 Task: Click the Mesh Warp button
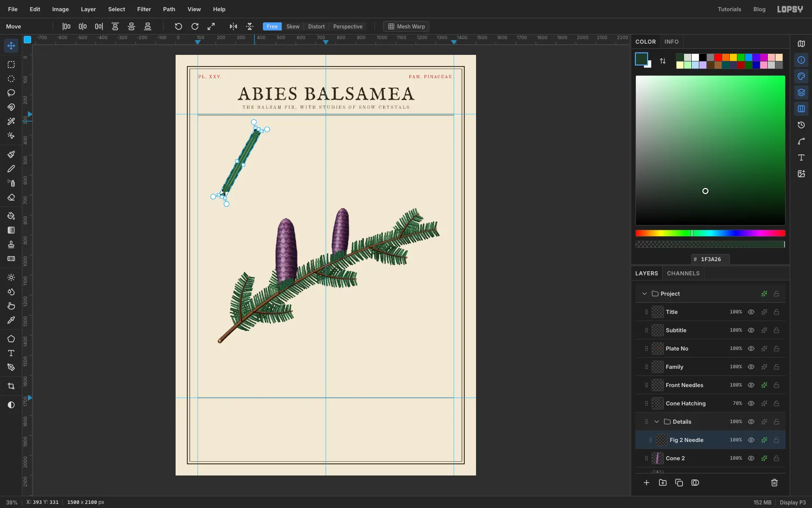click(x=407, y=26)
